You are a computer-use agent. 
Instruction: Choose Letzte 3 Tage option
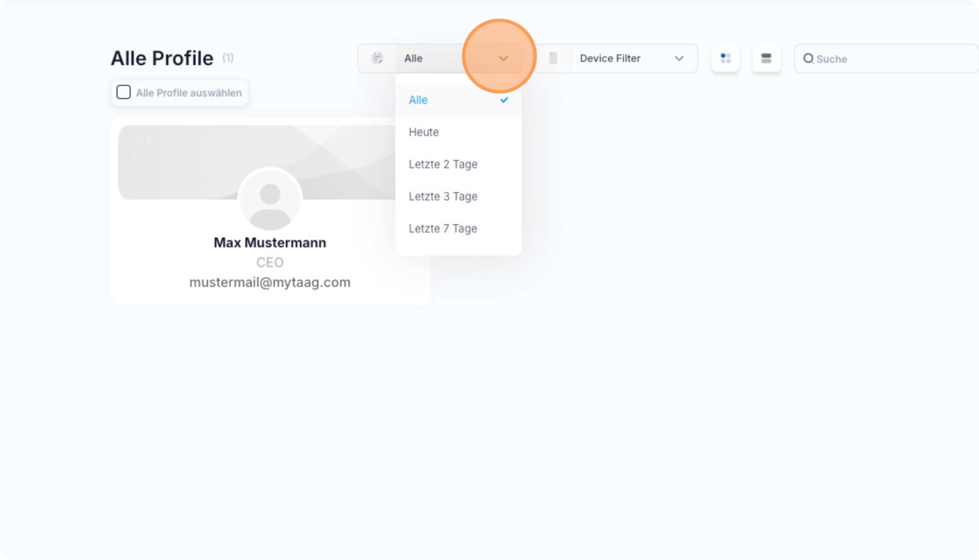tap(443, 197)
